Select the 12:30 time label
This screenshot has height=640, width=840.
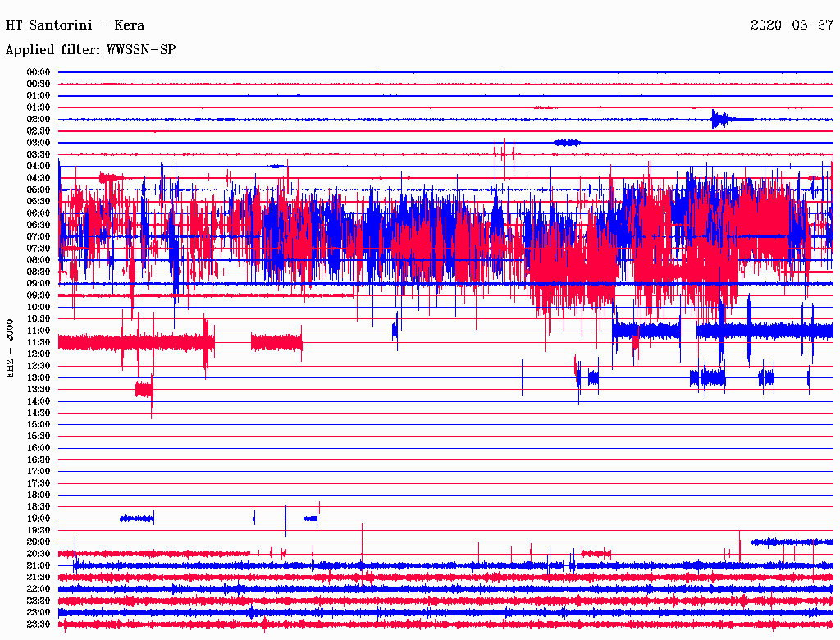(39, 366)
